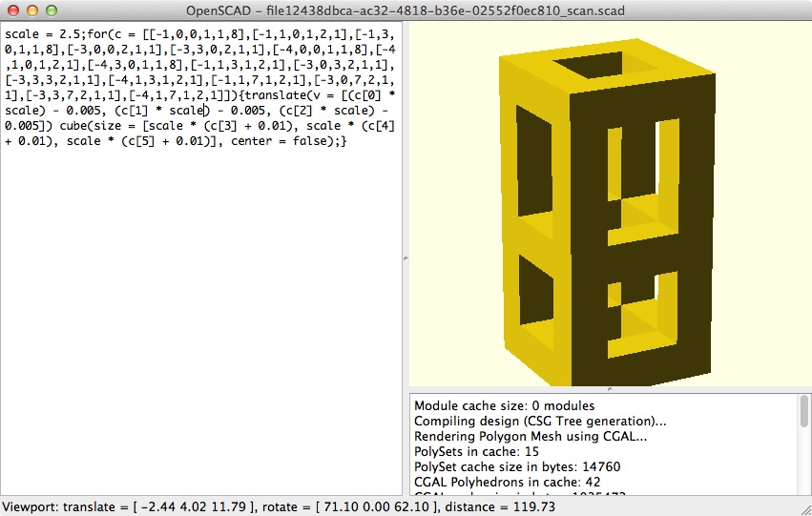
Task: Click 'PolySets in cache: 15' console line
Action: pyautogui.click(x=476, y=451)
